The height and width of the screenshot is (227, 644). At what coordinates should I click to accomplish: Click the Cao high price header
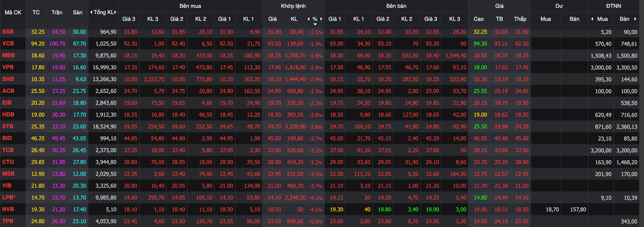[x=479, y=19]
